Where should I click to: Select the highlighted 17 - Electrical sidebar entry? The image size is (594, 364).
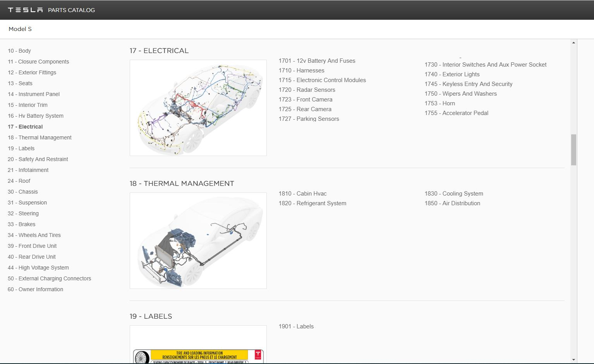coord(25,127)
